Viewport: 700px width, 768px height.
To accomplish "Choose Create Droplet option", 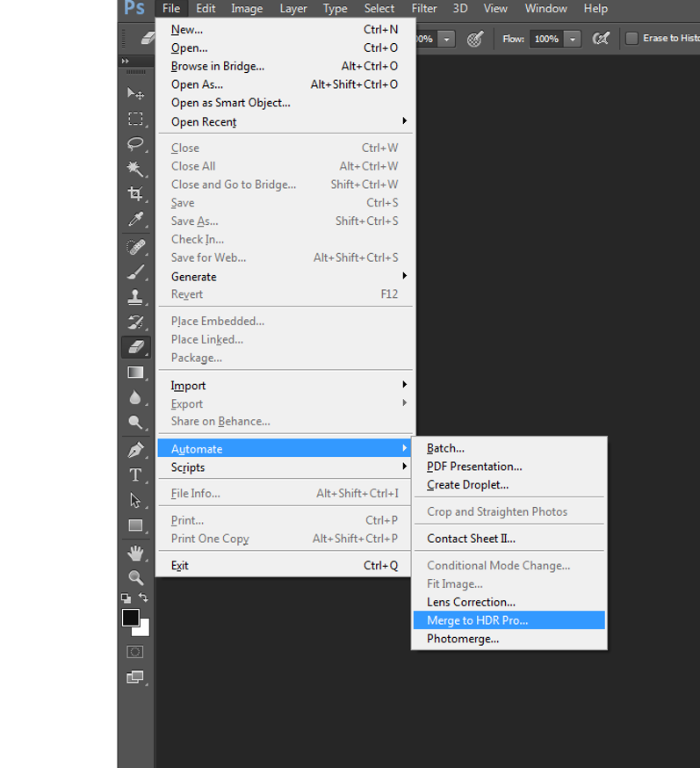I will pos(509,484).
